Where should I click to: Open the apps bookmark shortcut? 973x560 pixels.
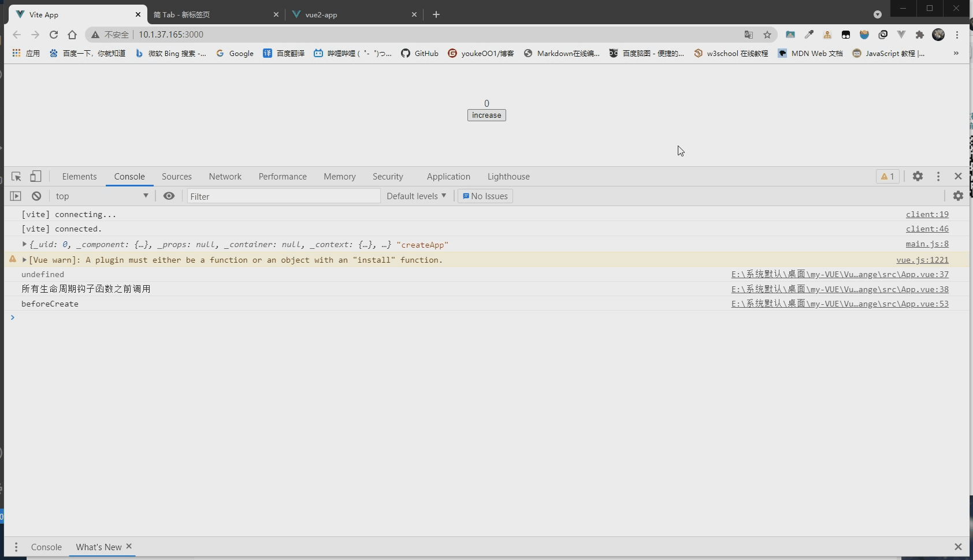26,53
